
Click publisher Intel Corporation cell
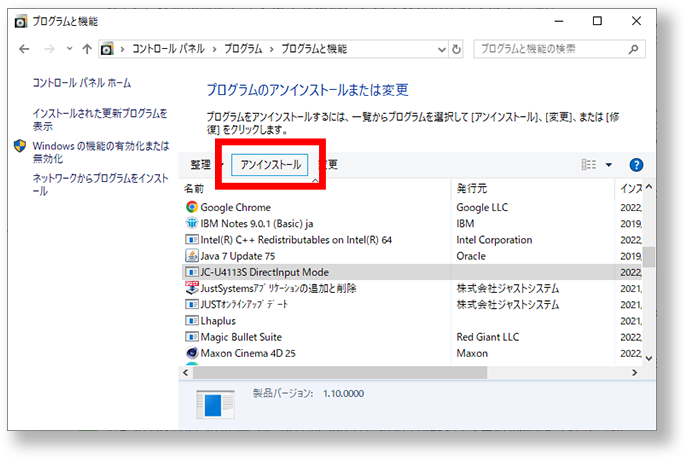coord(494,240)
